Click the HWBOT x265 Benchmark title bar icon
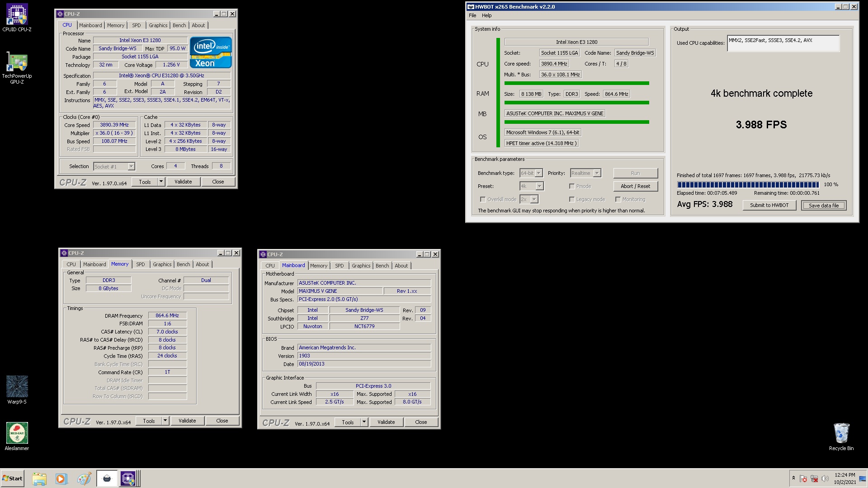This screenshot has height=488, width=868. coord(471,7)
